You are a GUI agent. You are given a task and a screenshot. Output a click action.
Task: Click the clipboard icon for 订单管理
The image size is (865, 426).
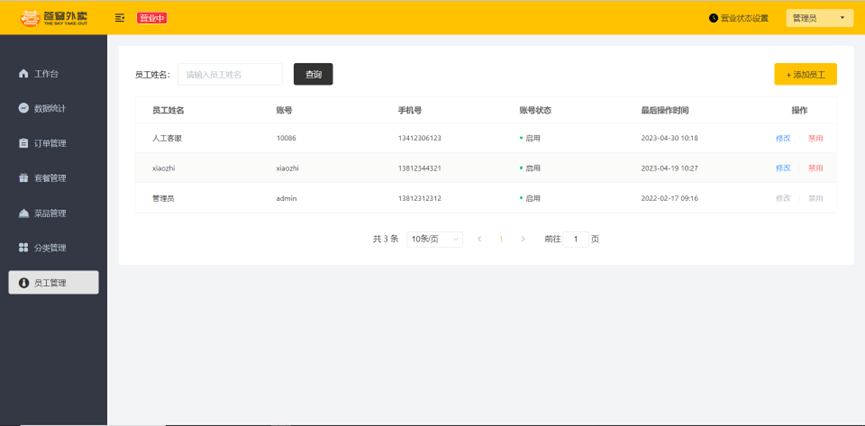point(23,143)
